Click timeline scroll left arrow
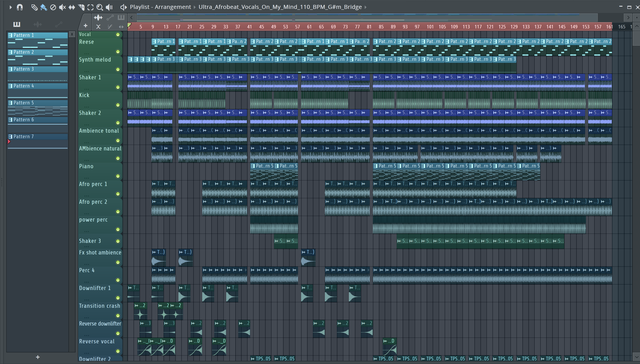Screen dimensions: 640x364 pyautogui.click(x=132, y=18)
